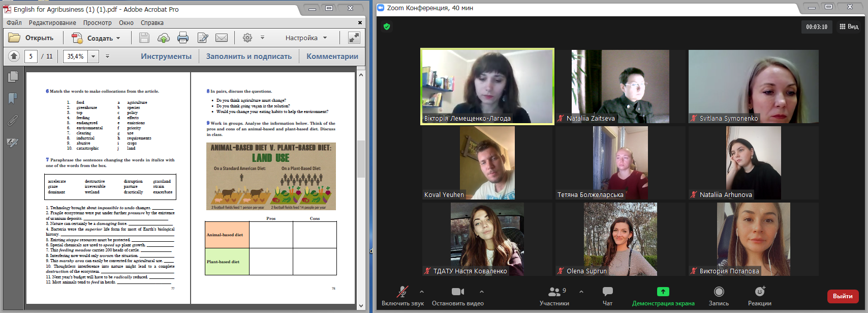The height and width of the screenshot is (313, 868).
Task: Select ТДАТУ Настя Коваленко video tile
Action: pyautogui.click(x=487, y=239)
